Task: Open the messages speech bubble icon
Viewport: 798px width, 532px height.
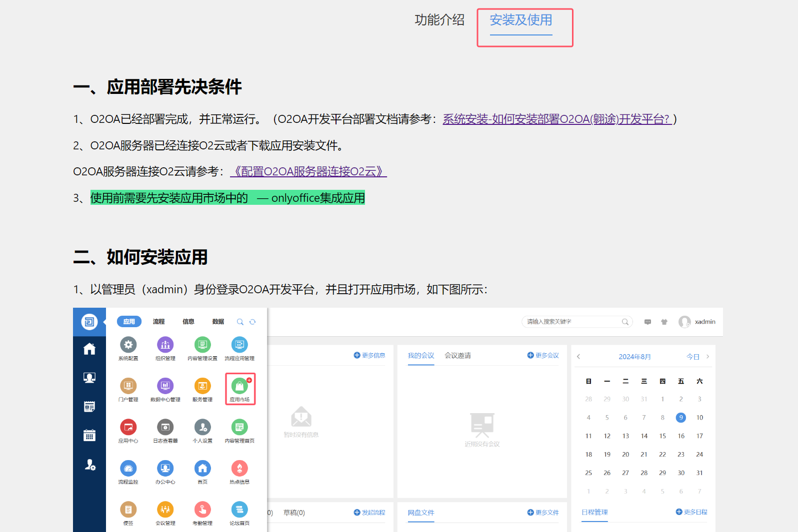Action: click(647, 322)
